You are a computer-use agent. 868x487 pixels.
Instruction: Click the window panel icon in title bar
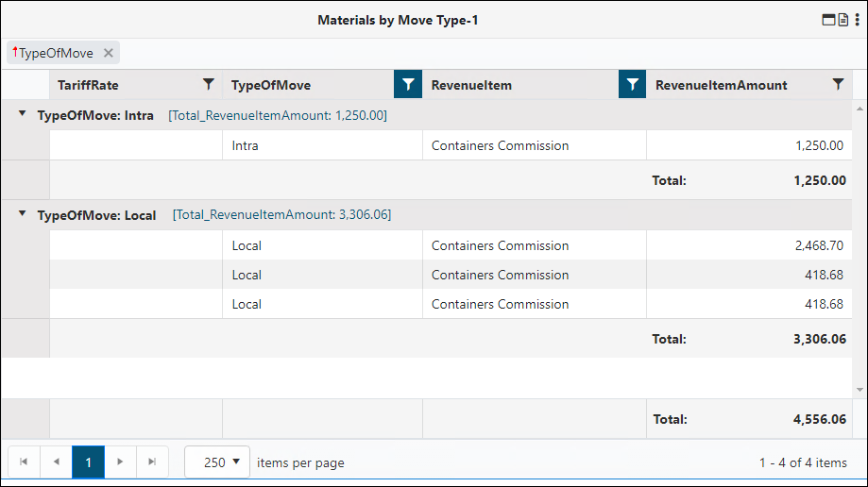click(x=828, y=20)
